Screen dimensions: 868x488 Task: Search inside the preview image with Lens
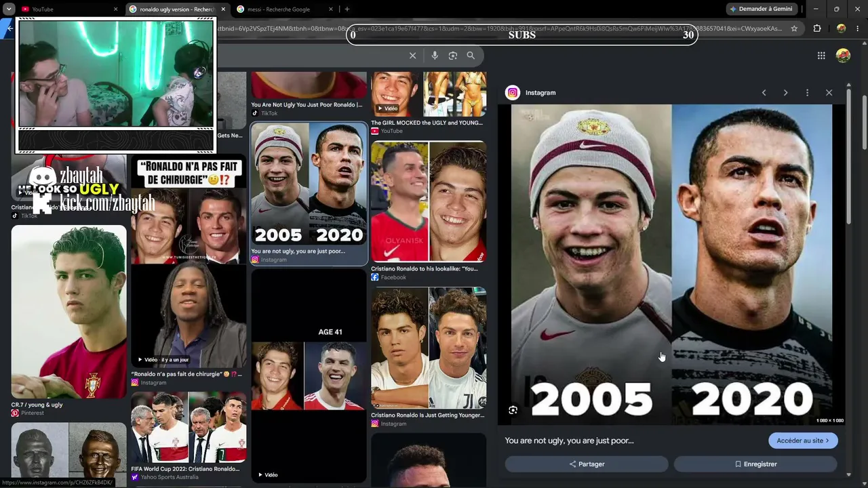[x=513, y=410]
